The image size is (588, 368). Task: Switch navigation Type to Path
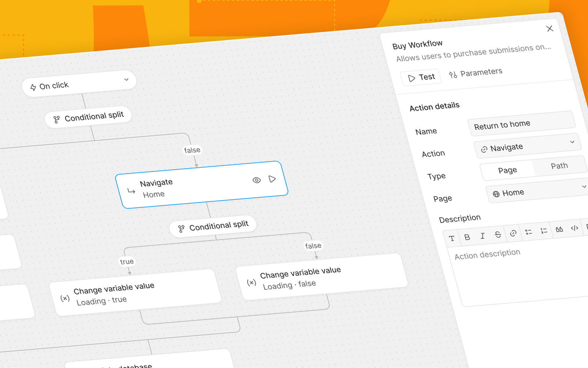(559, 166)
